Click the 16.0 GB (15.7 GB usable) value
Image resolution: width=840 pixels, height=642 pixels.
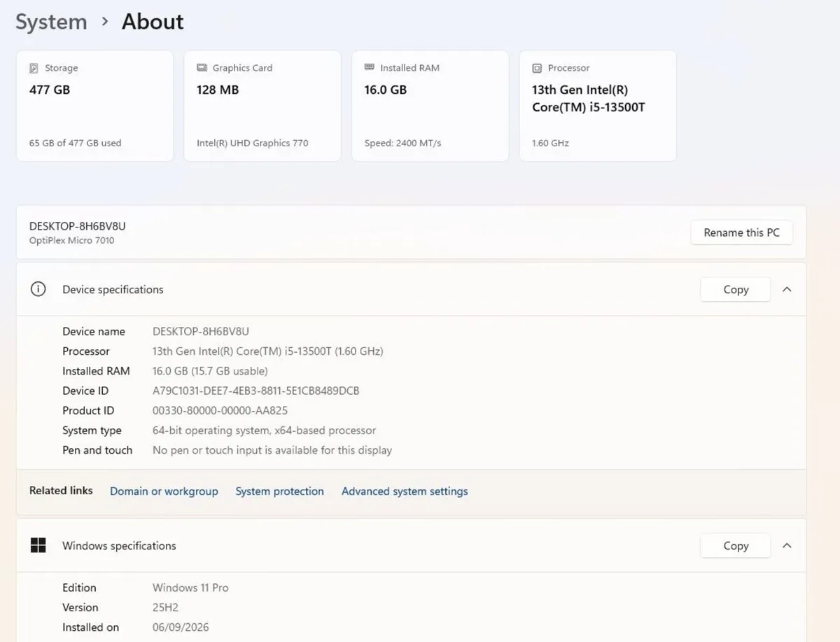[x=210, y=371]
